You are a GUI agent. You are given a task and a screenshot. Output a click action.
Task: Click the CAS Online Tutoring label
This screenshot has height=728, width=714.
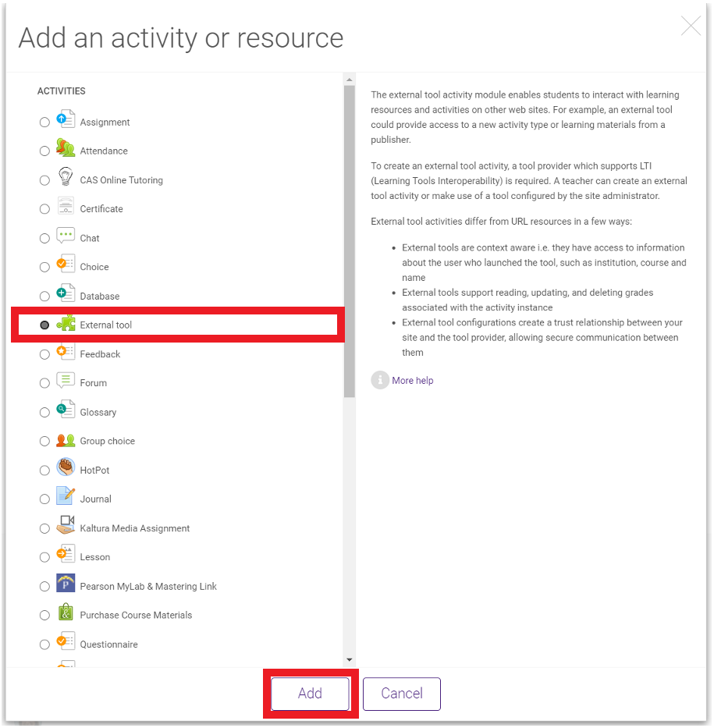pyautogui.click(x=121, y=180)
